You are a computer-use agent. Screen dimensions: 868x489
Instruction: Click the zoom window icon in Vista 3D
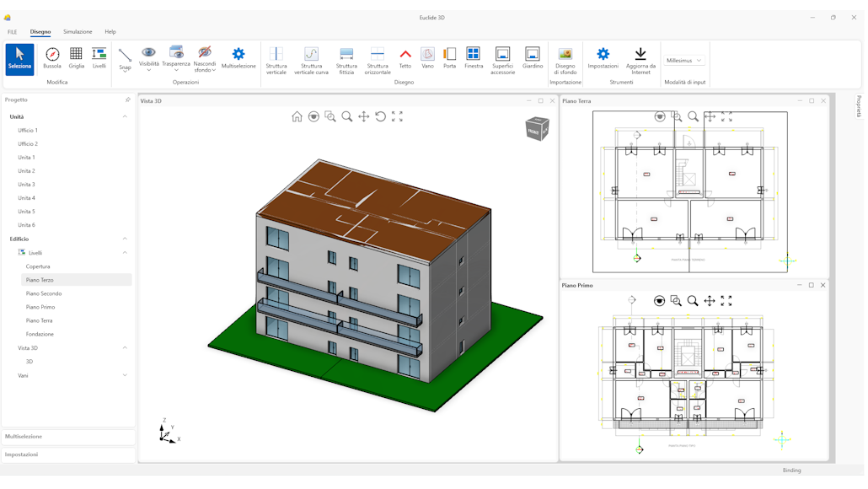click(330, 117)
